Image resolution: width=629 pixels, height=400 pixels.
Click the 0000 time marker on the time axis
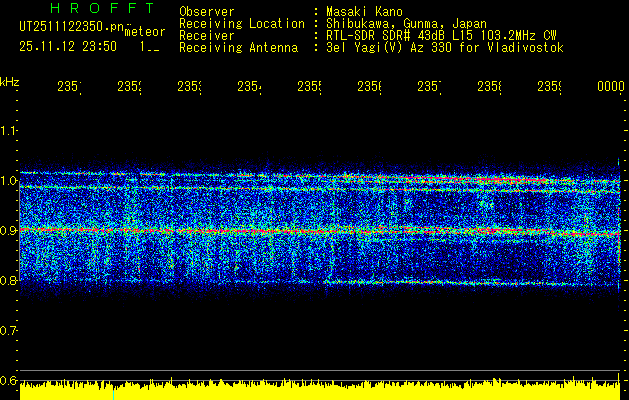tap(611, 86)
